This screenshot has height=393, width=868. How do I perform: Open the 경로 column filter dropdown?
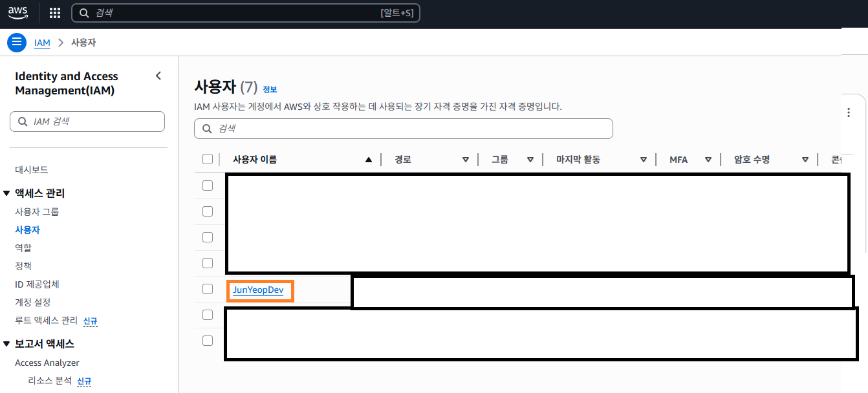coord(465,160)
